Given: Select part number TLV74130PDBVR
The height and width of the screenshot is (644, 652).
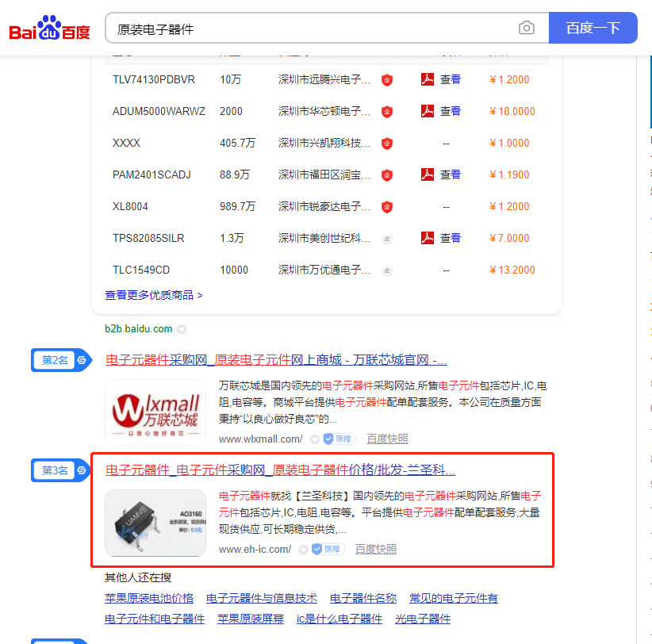Looking at the screenshot, I should (153, 79).
